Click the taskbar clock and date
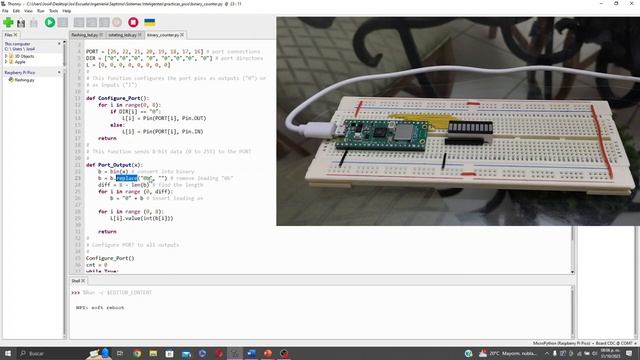Image resolution: width=640 pixels, height=360 pixels. click(609, 353)
